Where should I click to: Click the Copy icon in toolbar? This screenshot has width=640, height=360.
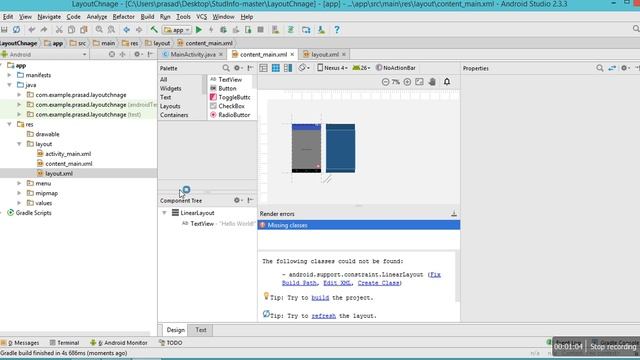coord(71,30)
